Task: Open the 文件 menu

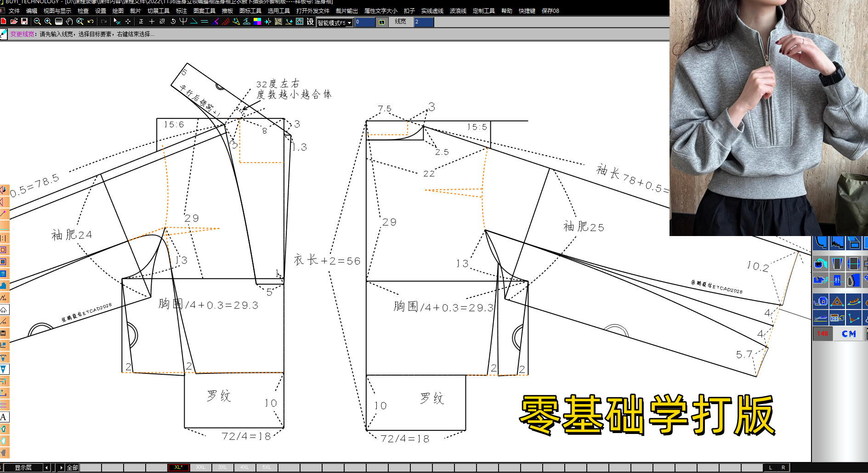Action: click(x=14, y=11)
